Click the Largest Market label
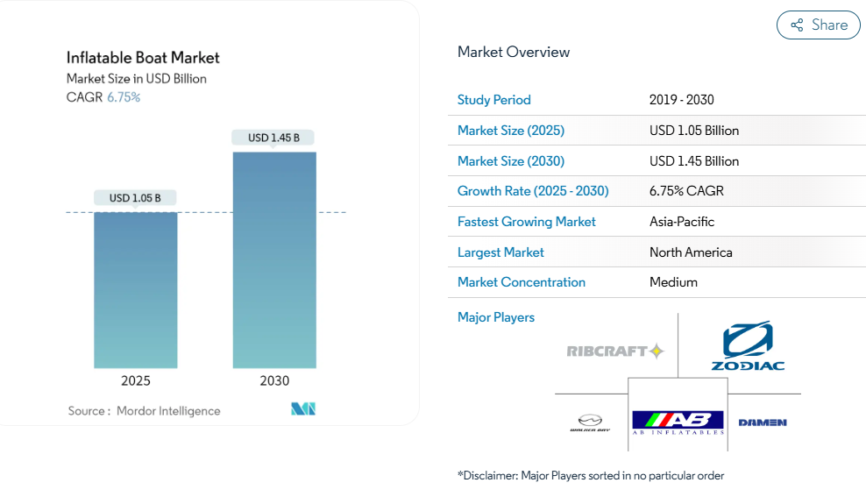866x504 pixels. pyautogui.click(x=500, y=252)
